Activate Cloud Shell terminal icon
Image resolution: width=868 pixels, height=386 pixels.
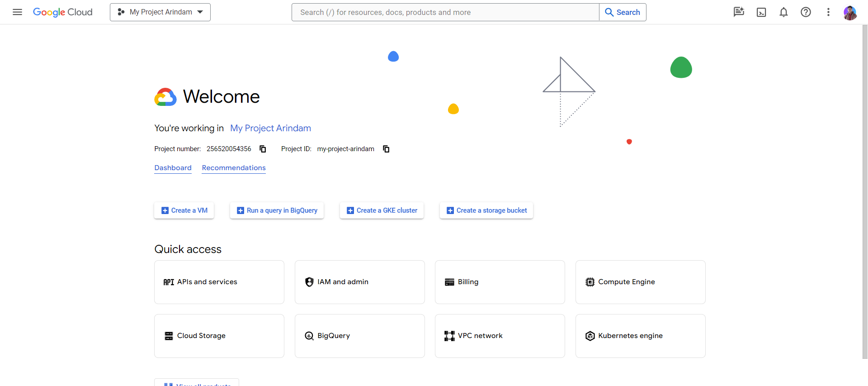[x=761, y=12]
